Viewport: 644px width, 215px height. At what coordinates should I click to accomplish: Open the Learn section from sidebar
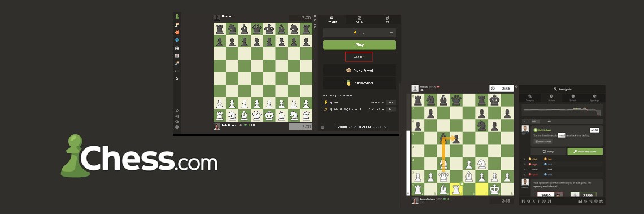tap(177, 40)
